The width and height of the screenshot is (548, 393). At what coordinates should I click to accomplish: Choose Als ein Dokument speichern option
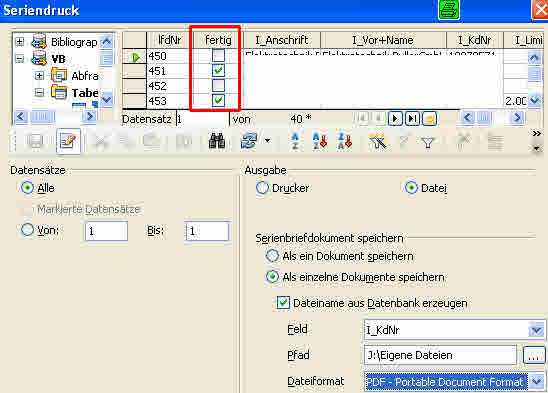[272, 256]
